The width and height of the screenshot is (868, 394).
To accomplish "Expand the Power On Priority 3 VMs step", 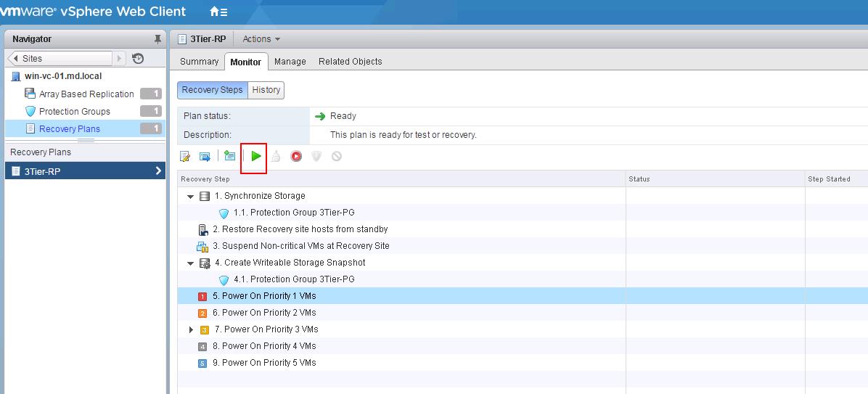I will click(x=191, y=330).
